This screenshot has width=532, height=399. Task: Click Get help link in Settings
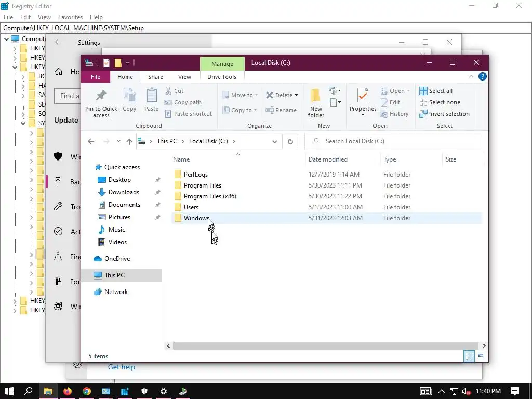(x=122, y=367)
